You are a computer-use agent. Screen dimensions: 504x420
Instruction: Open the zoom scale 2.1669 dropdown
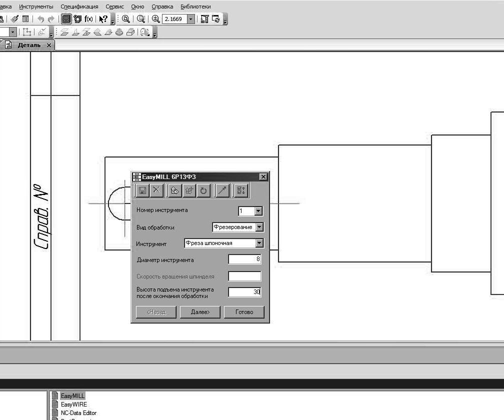[190, 19]
